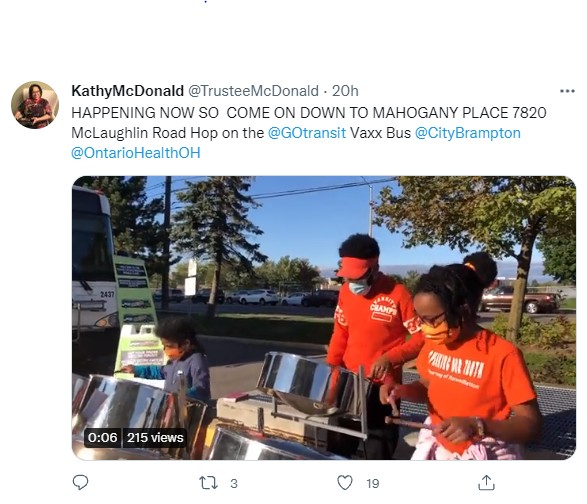Viewport: 587px width, 504px height.
Task: Play the steel drum video
Action: (324, 318)
